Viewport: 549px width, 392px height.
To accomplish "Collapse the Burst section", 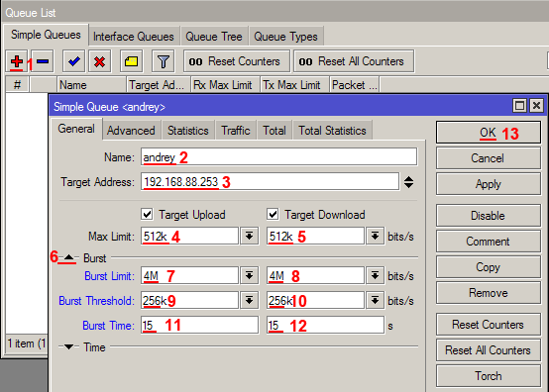I will tap(69, 257).
